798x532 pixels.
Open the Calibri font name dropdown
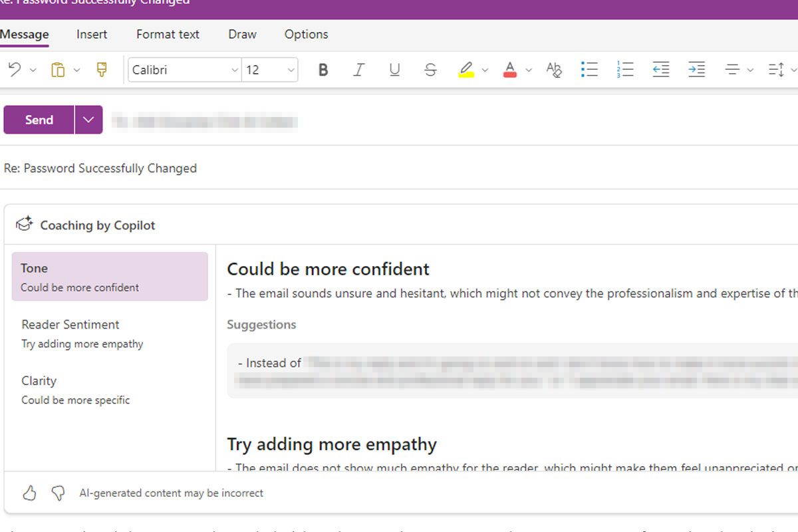coord(184,70)
